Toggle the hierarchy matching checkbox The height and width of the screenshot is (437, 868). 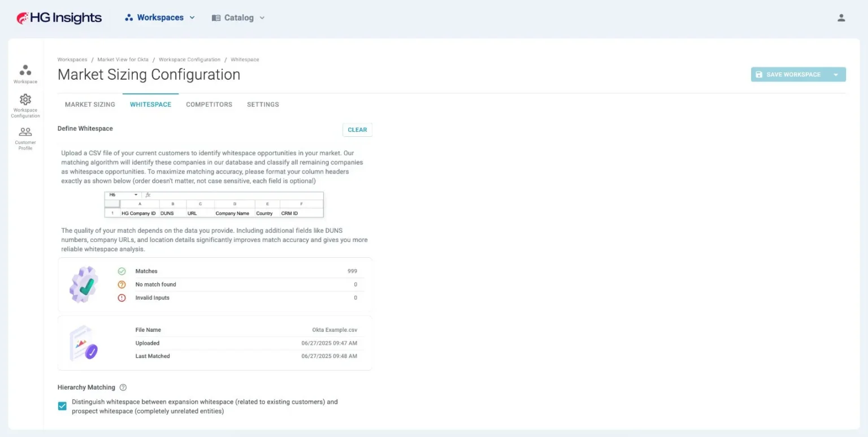point(62,406)
